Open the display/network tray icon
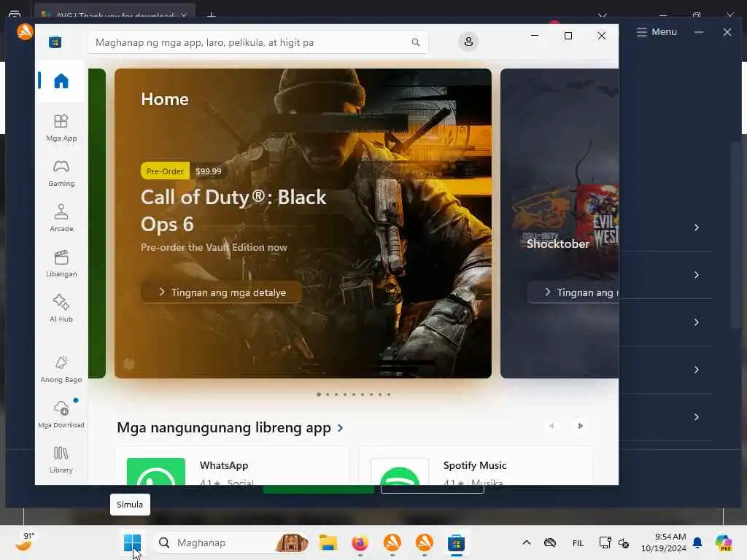Image resolution: width=747 pixels, height=560 pixels. (605, 542)
